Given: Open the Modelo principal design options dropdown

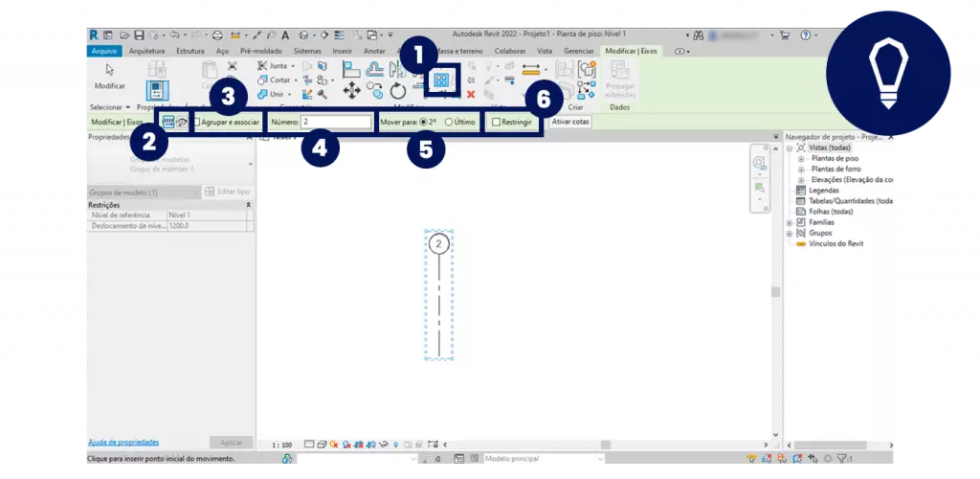Looking at the screenshot, I should pyautogui.click(x=544, y=459).
